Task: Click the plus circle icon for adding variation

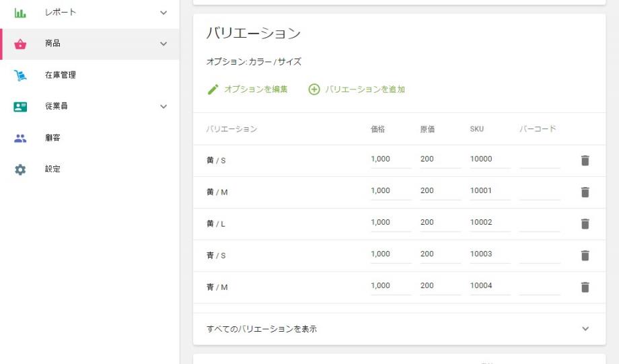Action: [x=314, y=89]
